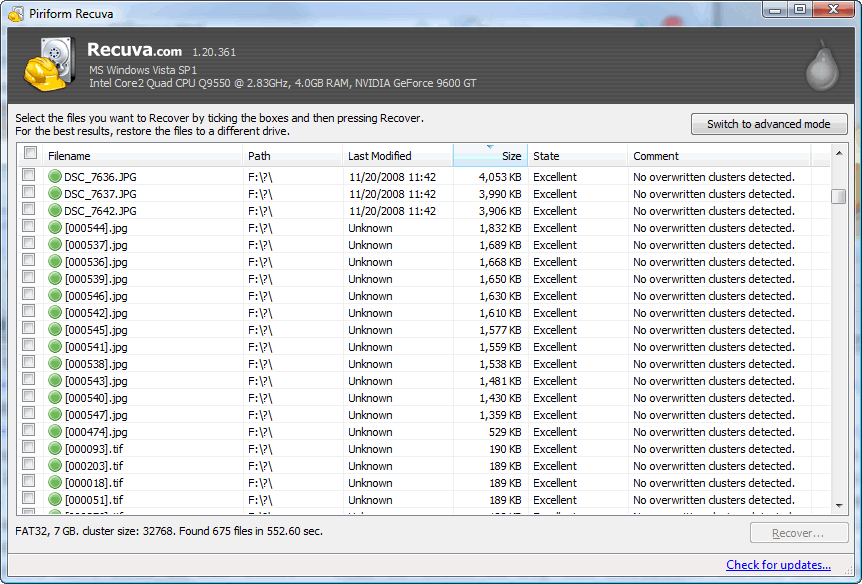This screenshot has width=862, height=584.
Task: Sort by the Last Modified column header
Action: (x=398, y=156)
